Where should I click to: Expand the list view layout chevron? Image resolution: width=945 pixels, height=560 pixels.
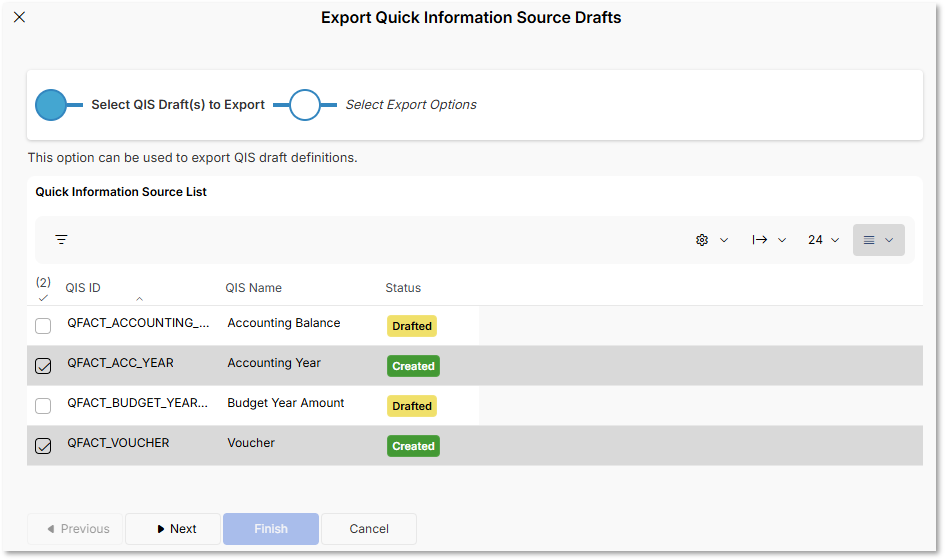889,240
